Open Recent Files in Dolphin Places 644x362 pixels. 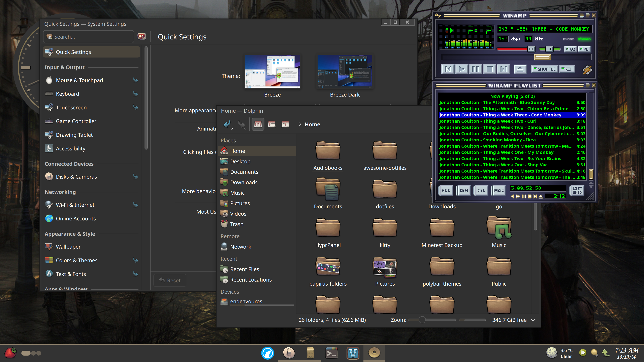pos(257,269)
